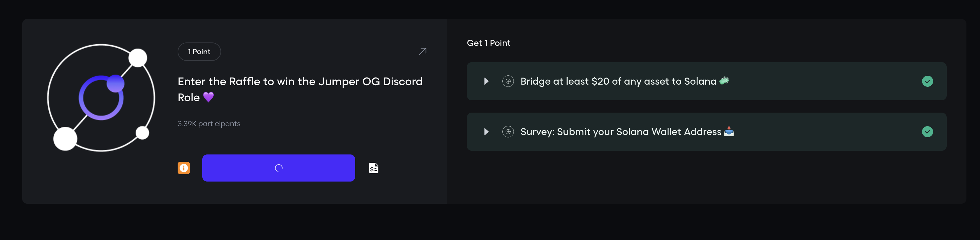Click the inbox emoji after Wallet Address
The width and height of the screenshot is (980, 240).
pos(729,131)
